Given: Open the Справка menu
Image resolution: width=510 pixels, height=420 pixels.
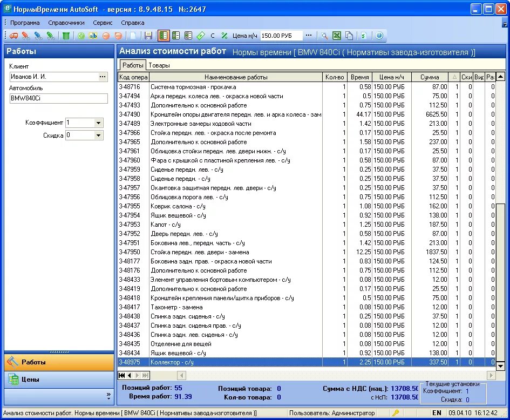Looking at the screenshot, I should click(132, 23).
